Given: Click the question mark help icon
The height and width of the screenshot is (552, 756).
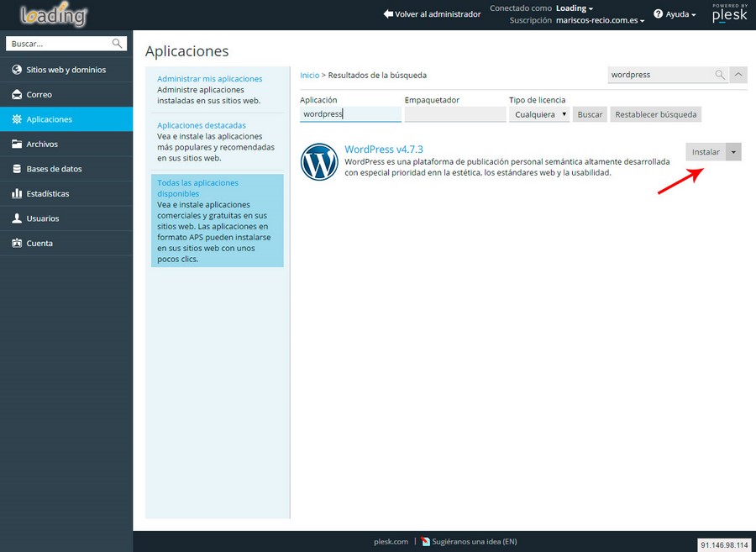Looking at the screenshot, I should pyautogui.click(x=658, y=14).
